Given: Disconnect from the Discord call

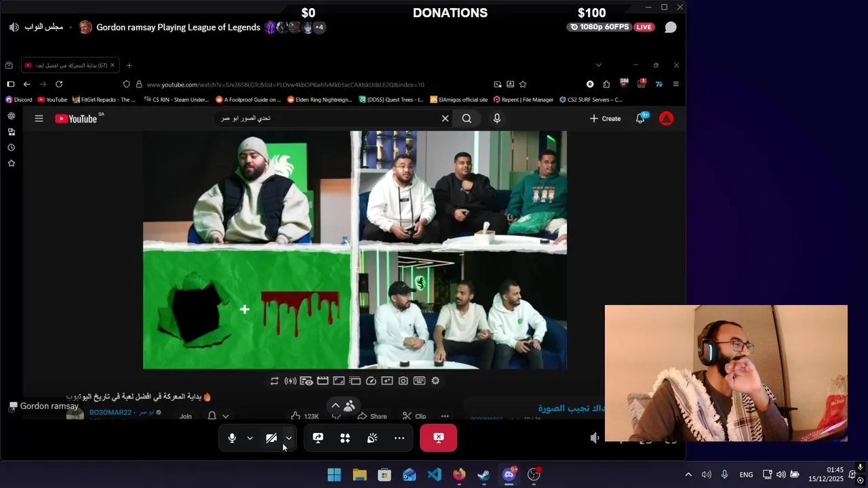Looking at the screenshot, I should 439,438.
